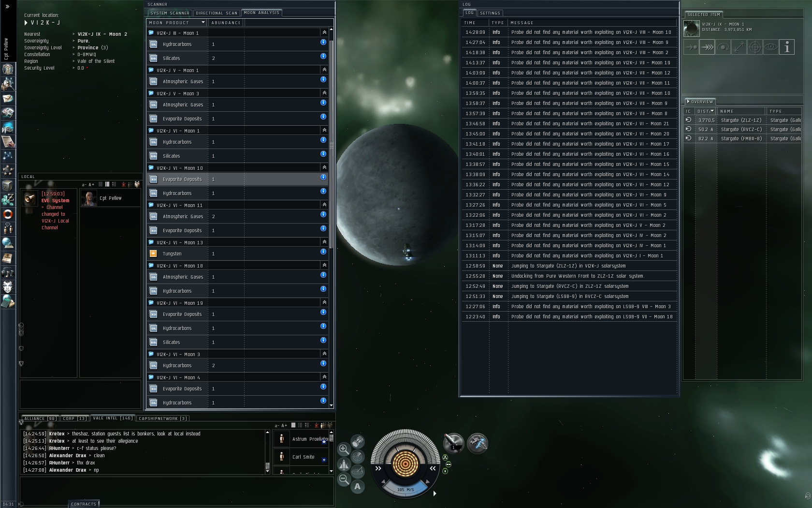The width and height of the screenshot is (812, 508).
Task: Open People & Places in the Neocom
Action: click(x=8, y=84)
